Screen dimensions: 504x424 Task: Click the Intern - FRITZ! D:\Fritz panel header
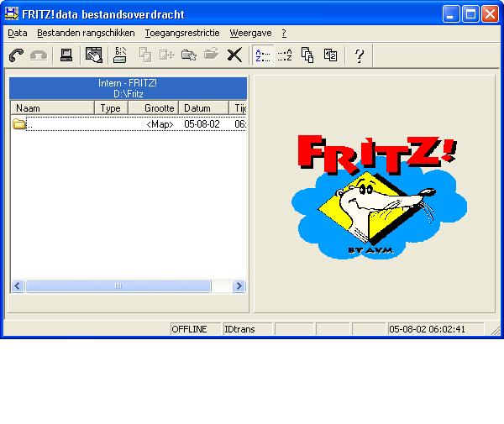pos(128,88)
